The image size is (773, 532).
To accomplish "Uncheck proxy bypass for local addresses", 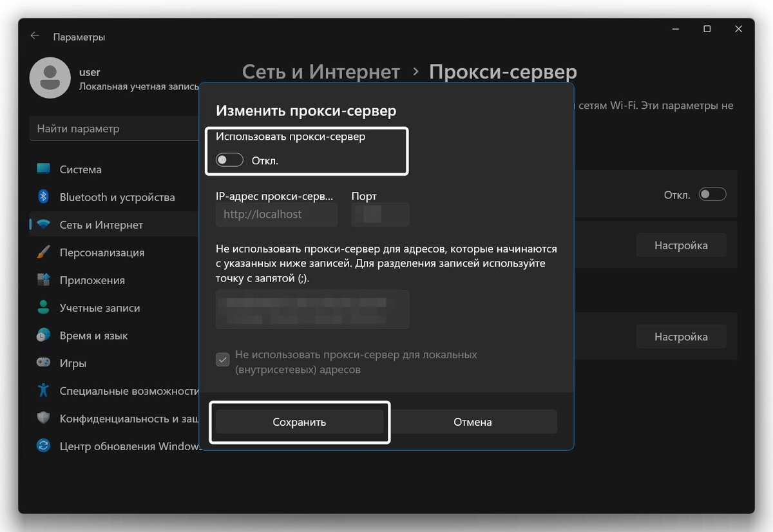I will [222, 359].
